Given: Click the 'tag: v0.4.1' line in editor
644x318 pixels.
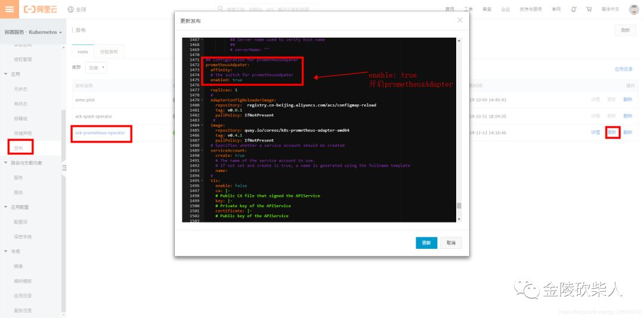Looking at the screenshot, I should pyautogui.click(x=229, y=135).
